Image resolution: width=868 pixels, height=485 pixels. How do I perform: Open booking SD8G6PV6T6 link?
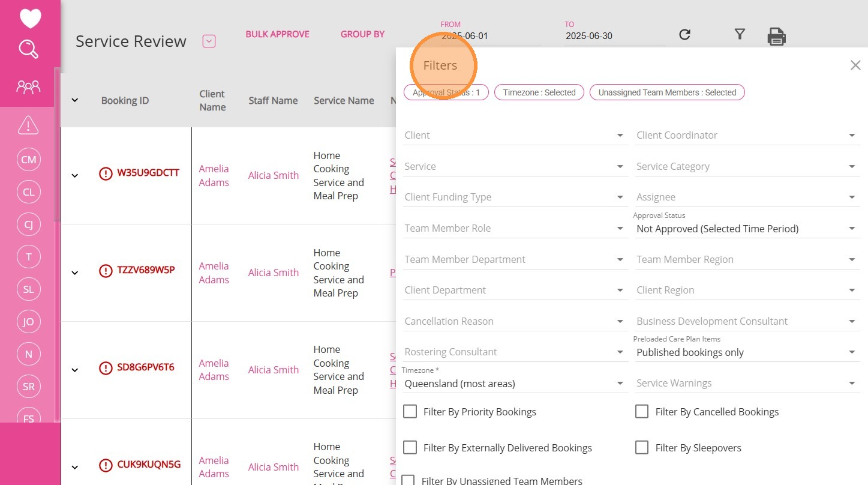coord(146,367)
